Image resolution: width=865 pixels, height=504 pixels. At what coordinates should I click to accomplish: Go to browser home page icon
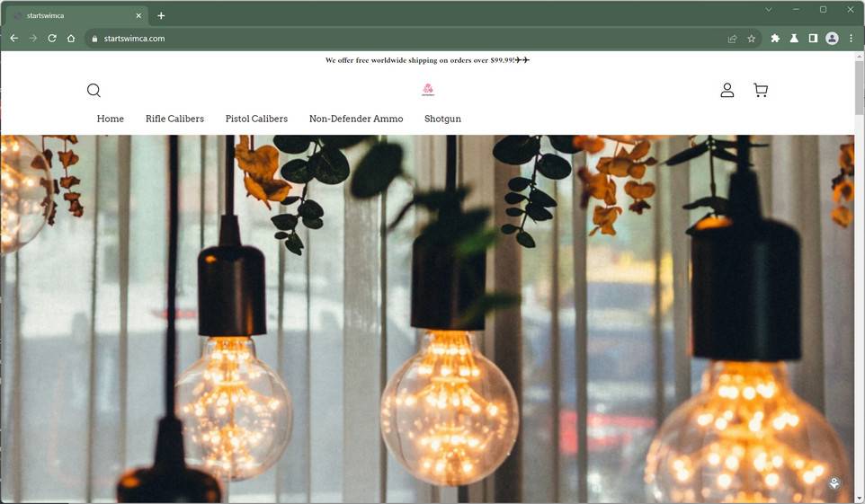(x=71, y=38)
